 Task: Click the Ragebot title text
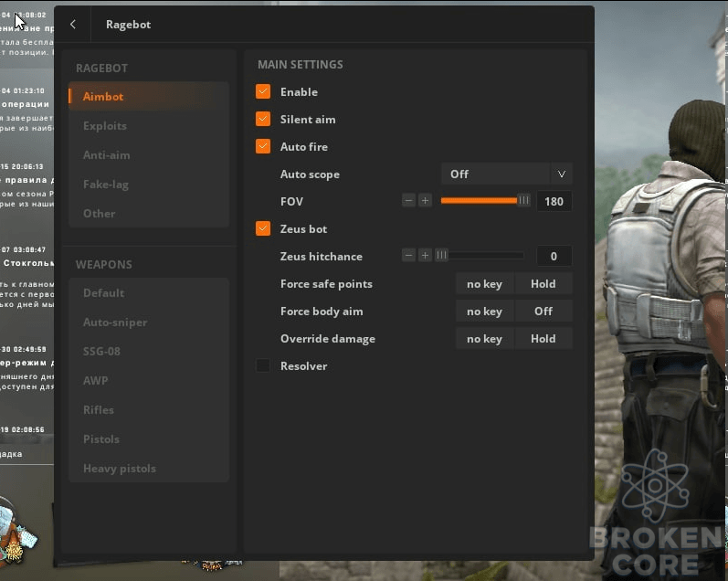coord(128,25)
